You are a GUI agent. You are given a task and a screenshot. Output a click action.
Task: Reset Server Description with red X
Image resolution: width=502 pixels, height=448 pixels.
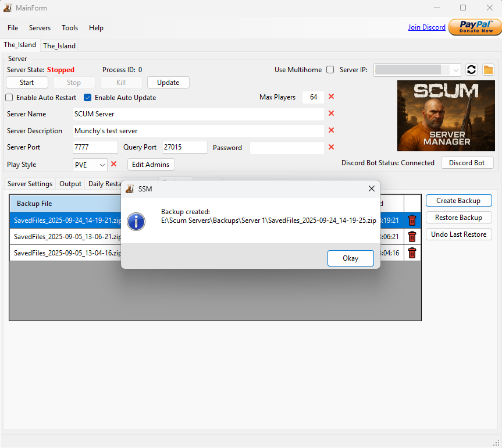[332, 130]
